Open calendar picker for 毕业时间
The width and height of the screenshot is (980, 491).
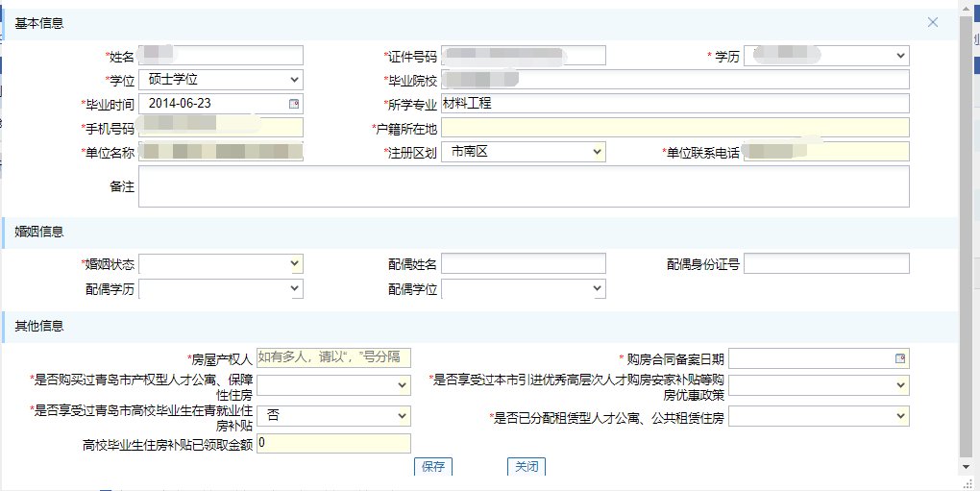click(x=294, y=104)
